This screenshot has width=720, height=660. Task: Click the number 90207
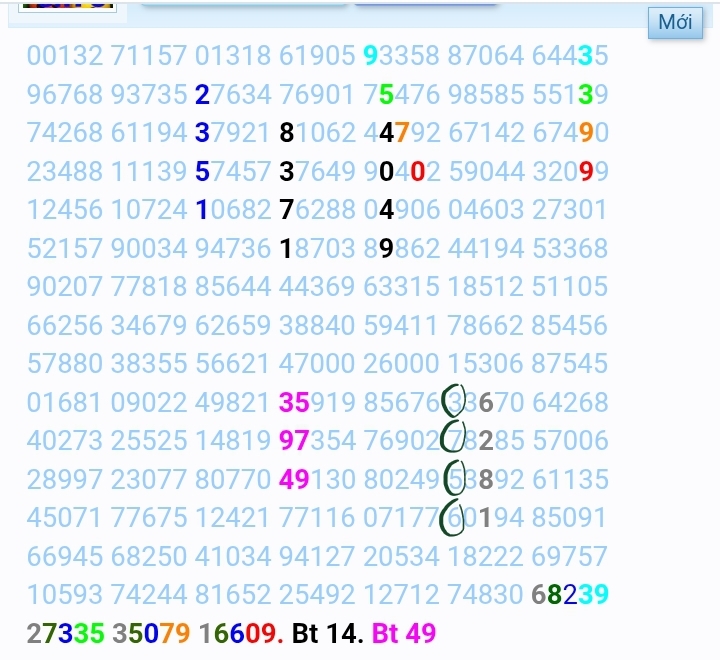tap(65, 287)
